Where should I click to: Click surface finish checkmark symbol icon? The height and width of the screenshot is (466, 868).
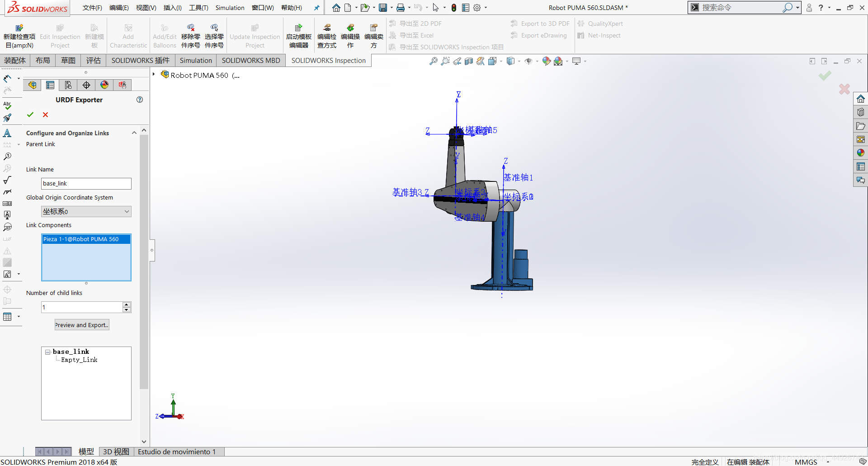(7, 180)
